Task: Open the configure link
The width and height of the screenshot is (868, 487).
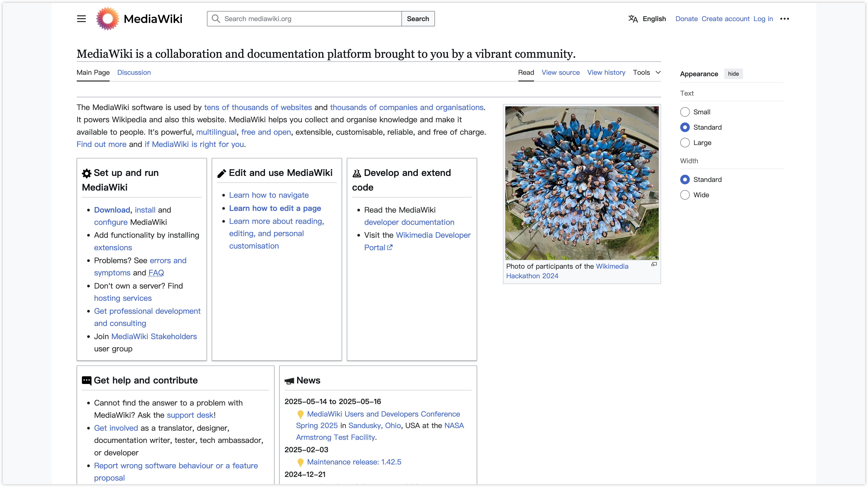Action: click(x=111, y=222)
